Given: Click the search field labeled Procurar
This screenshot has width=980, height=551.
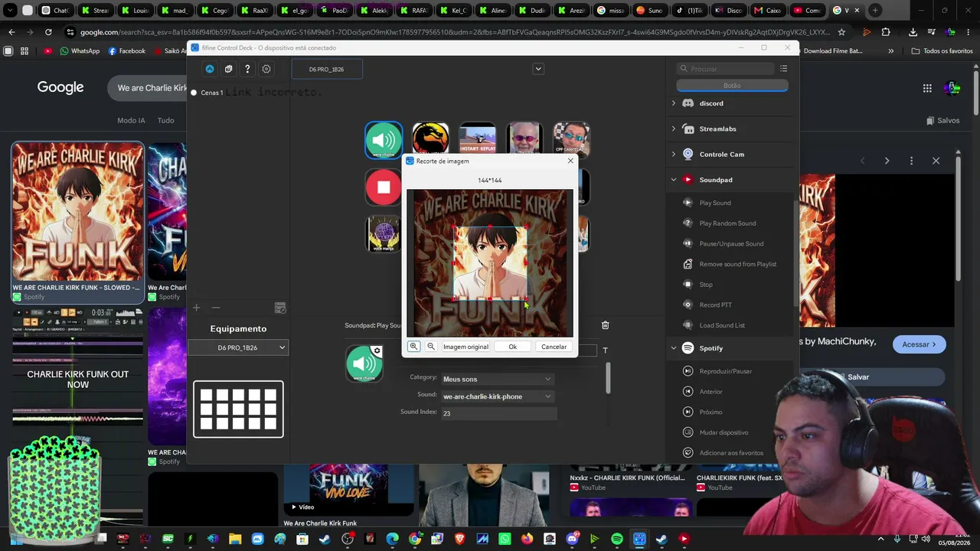Looking at the screenshot, I should [x=726, y=69].
